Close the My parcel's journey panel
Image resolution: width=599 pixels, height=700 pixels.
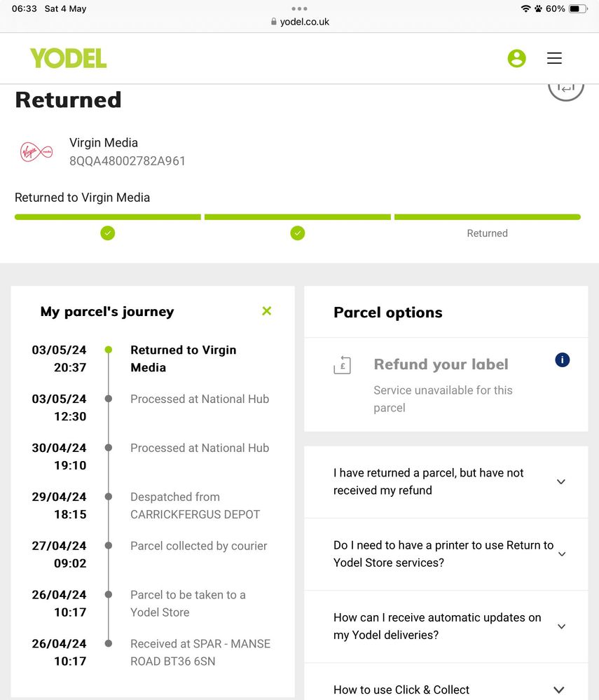[x=266, y=310]
